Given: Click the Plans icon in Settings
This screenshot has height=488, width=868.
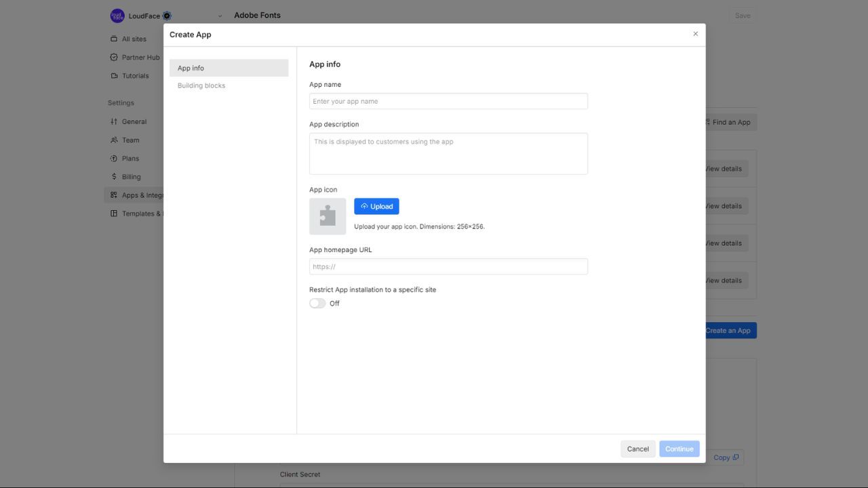Looking at the screenshot, I should point(113,158).
